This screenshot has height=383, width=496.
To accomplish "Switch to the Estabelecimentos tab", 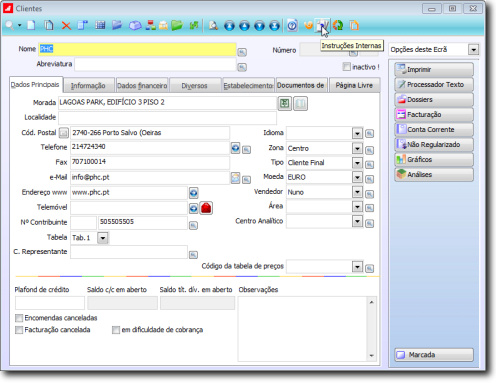I will pyautogui.click(x=248, y=86).
